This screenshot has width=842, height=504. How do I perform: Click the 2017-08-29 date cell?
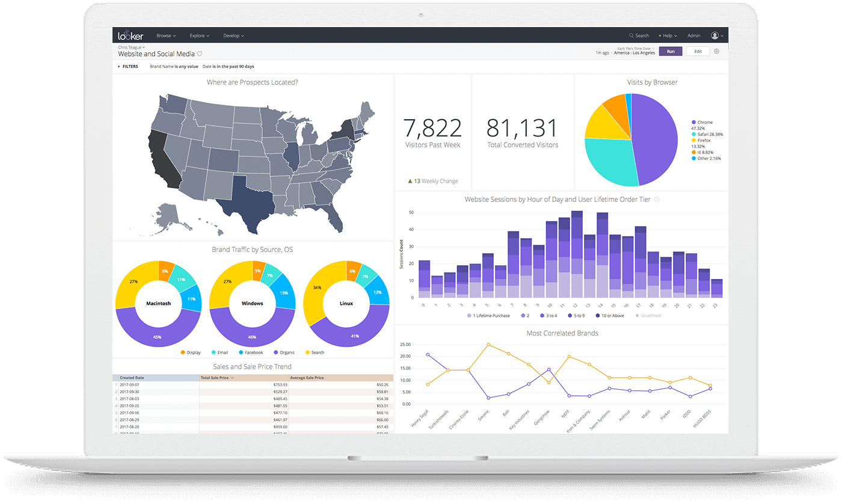tap(159, 420)
